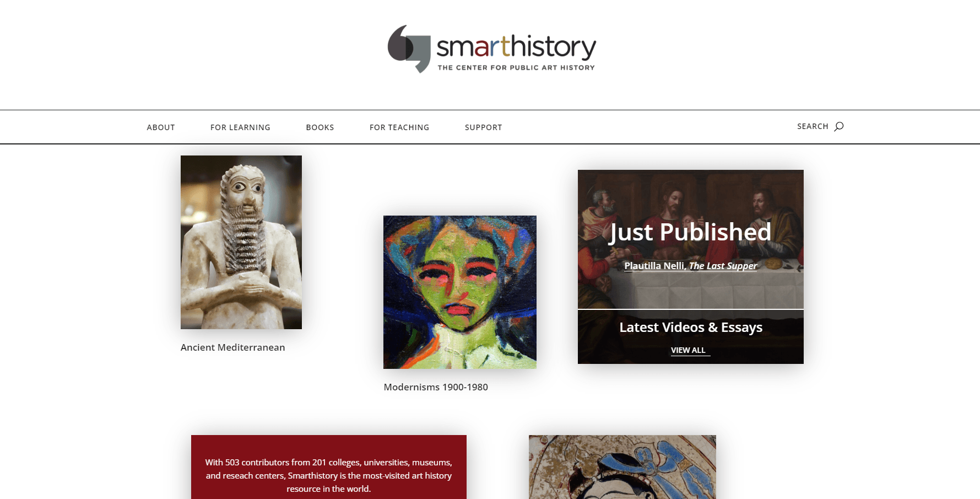Open the For Learning menu
Image resolution: width=980 pixels, height=499 pixels.
pos(240,127)
